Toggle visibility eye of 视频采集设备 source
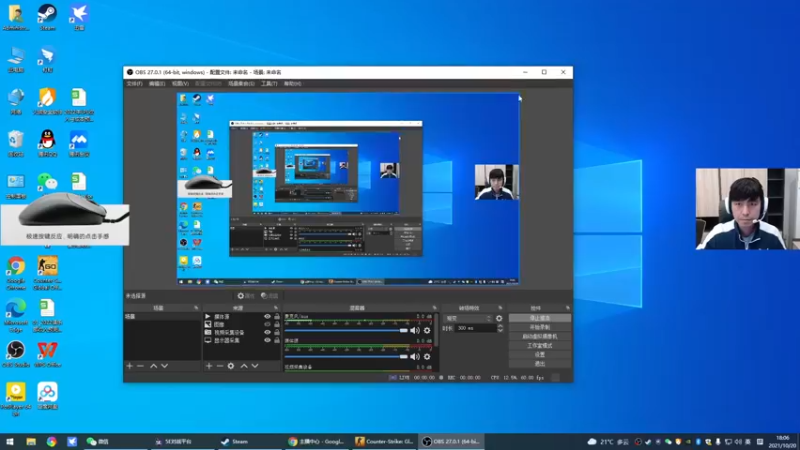 point(267,332)
